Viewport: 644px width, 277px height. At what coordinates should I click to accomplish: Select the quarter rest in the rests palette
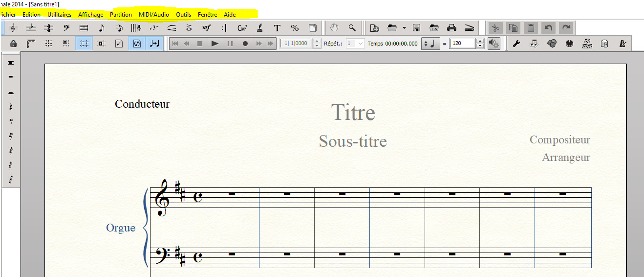(x=11, y=107)
